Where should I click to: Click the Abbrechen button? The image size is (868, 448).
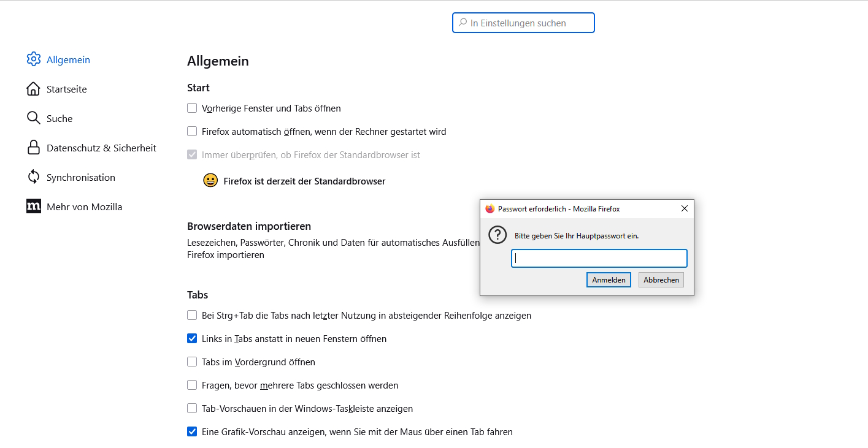[x=661, y=280]
